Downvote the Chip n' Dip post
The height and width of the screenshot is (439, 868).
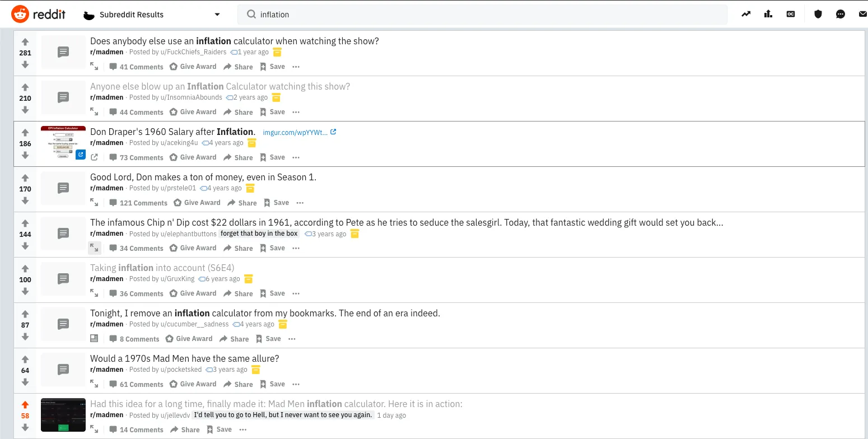25,246
